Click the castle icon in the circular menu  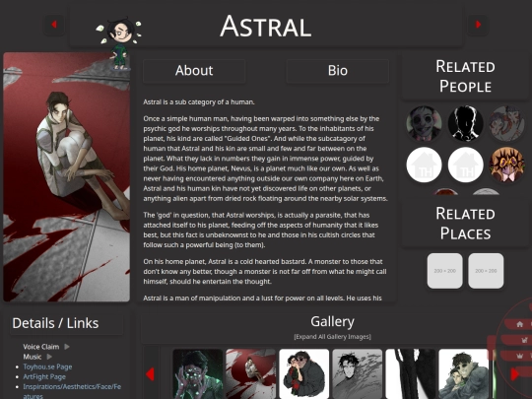[x=524, y=340]
